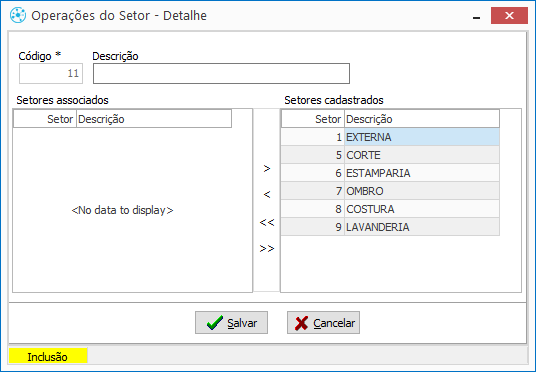Click the red X Cancelar icon
The image size is (536, 372).
click(301, 323)
